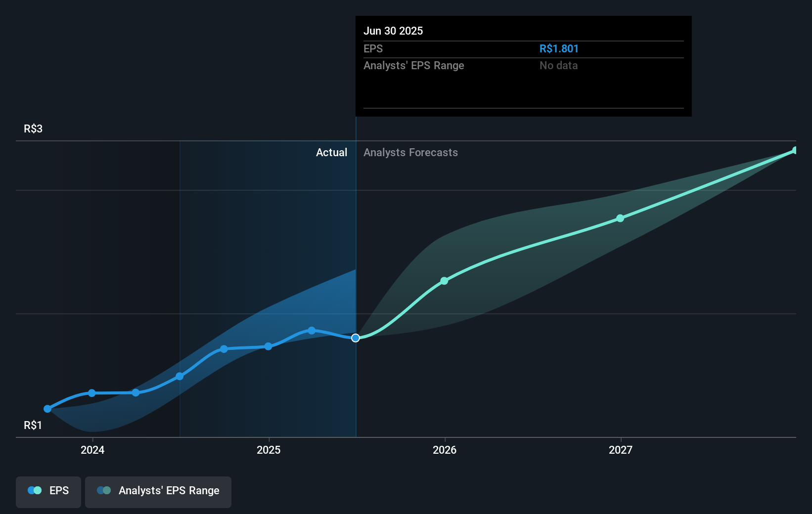The width and height of the screenshot is (812, 514).
Task: Click the EPS legend color dots icon
Action: (35, 491)
